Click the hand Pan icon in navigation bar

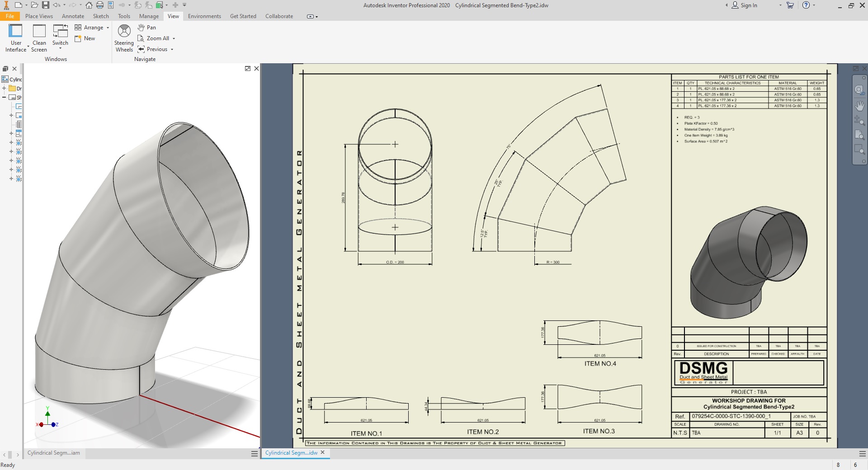[x=859, y=106]
